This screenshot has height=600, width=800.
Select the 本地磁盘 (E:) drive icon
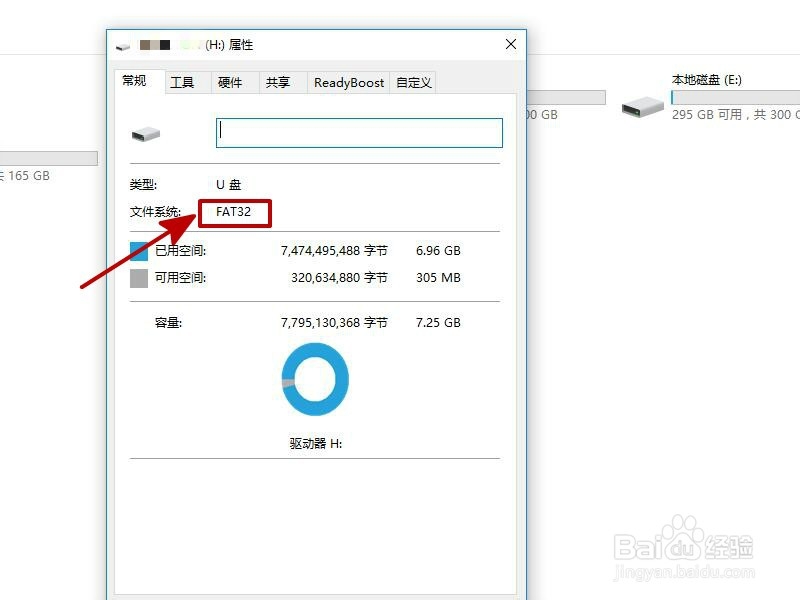641,103
